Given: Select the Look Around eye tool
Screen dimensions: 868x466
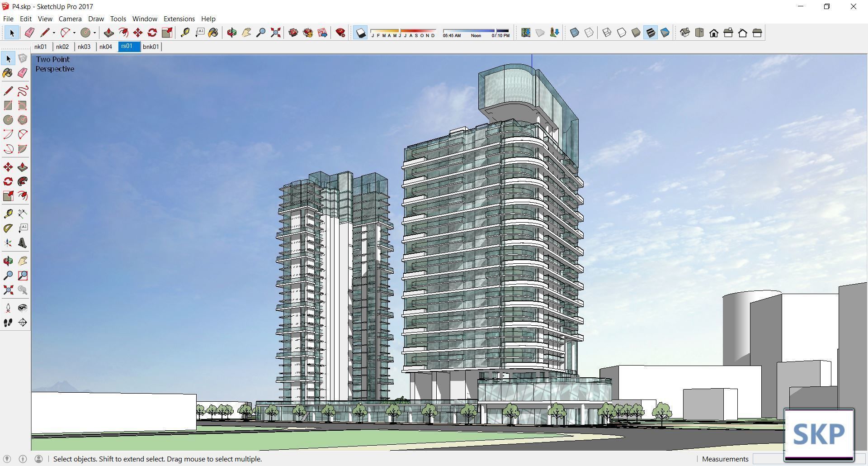Looking at the screenshot, I should point(23,308).
